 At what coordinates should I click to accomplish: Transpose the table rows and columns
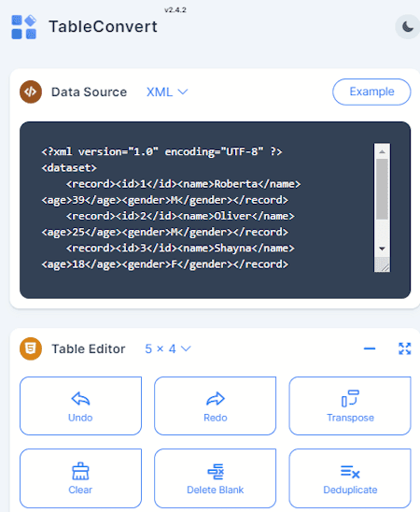(x=350, y=405)
